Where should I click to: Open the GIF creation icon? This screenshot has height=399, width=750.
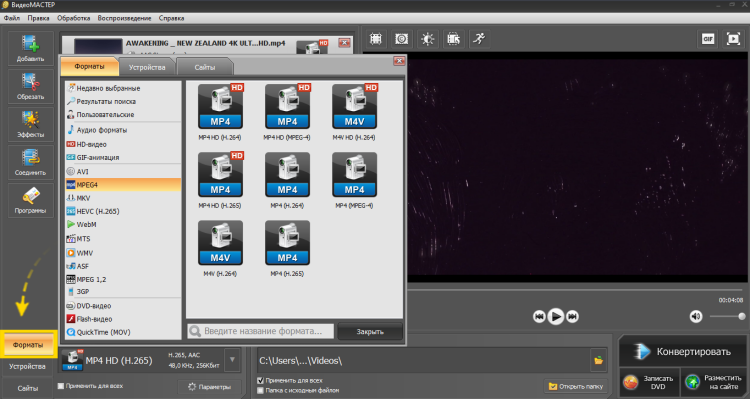point(708,39)
